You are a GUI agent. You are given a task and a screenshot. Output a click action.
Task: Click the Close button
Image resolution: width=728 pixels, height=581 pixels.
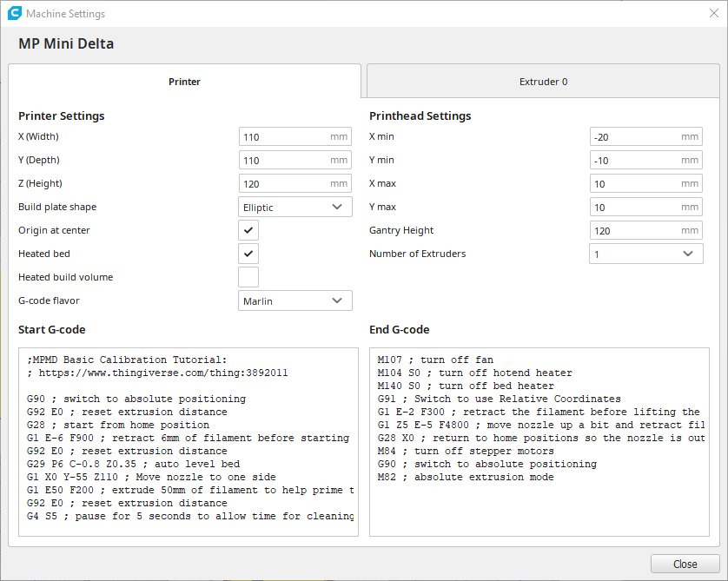click(685, 564)
